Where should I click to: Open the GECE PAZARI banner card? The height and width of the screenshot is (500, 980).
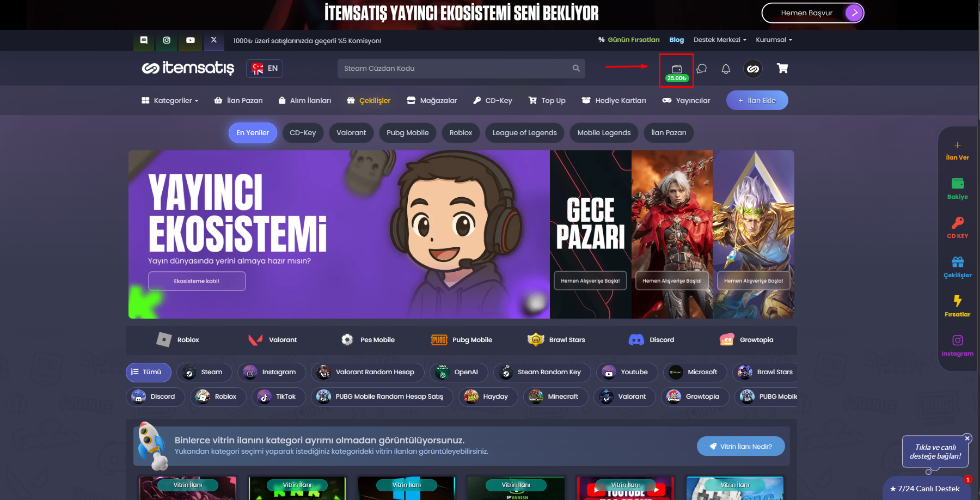591,234
